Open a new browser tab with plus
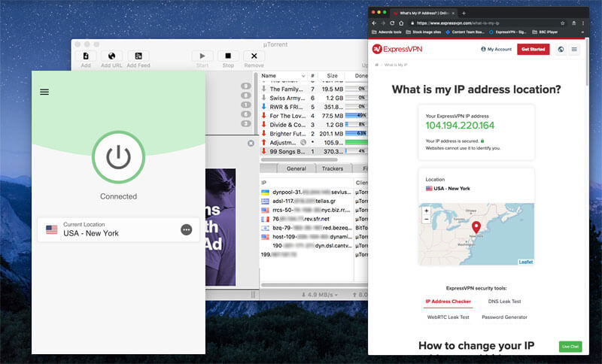This screenshot has height=364, width=602. (464, 13)
